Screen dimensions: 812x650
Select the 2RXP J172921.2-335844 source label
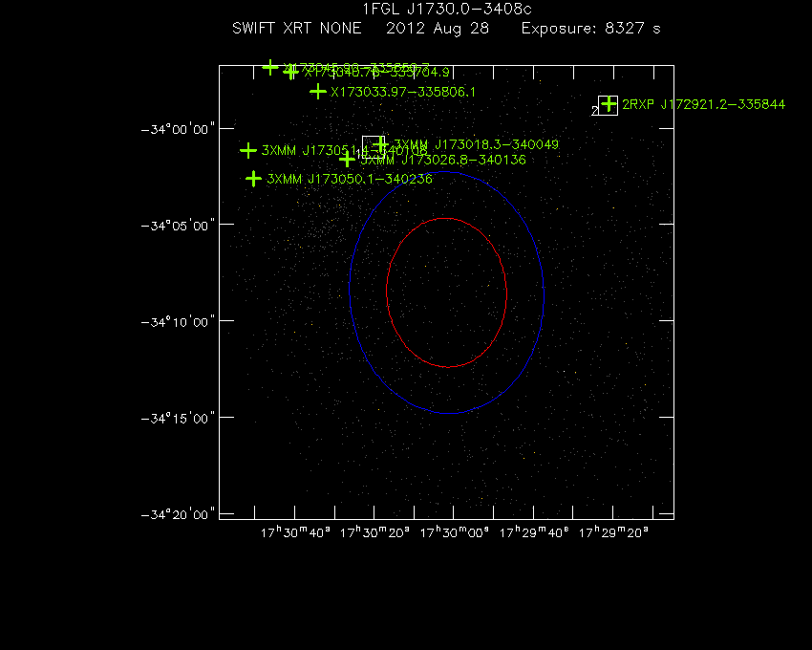click(x=703, y=104)
